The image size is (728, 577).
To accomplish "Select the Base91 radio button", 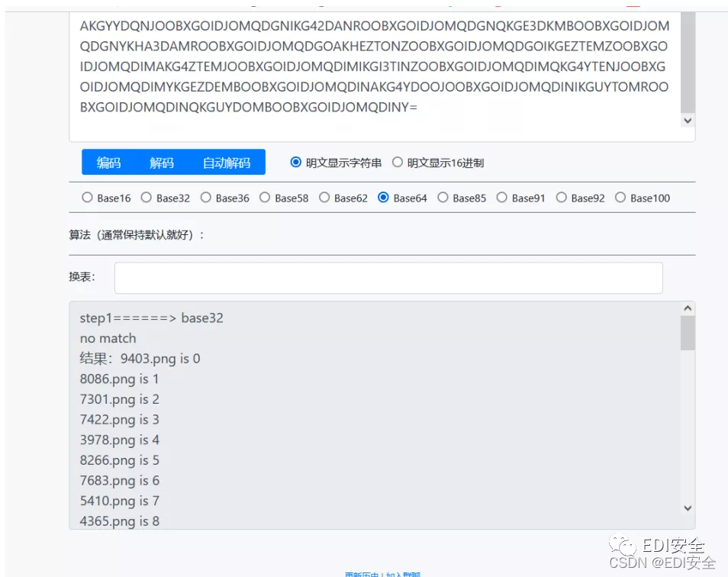I will pos(502,198).
